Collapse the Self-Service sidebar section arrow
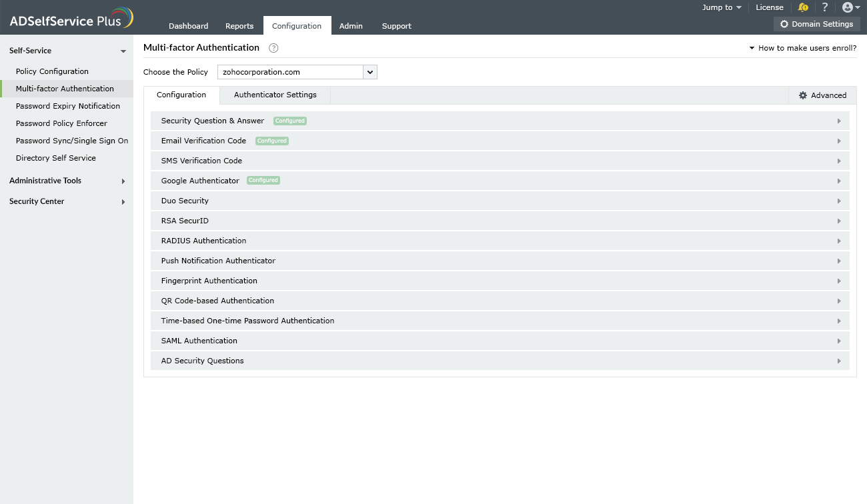 coord(123,51)
